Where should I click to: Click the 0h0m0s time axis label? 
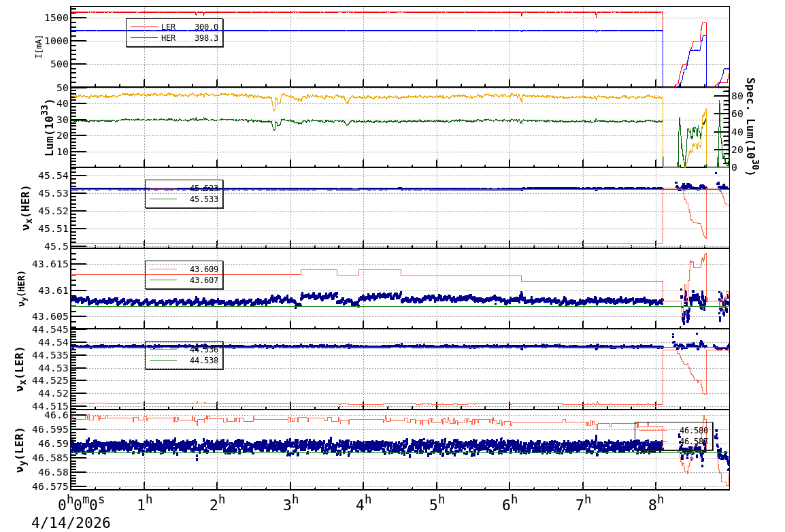coord(82,504)
